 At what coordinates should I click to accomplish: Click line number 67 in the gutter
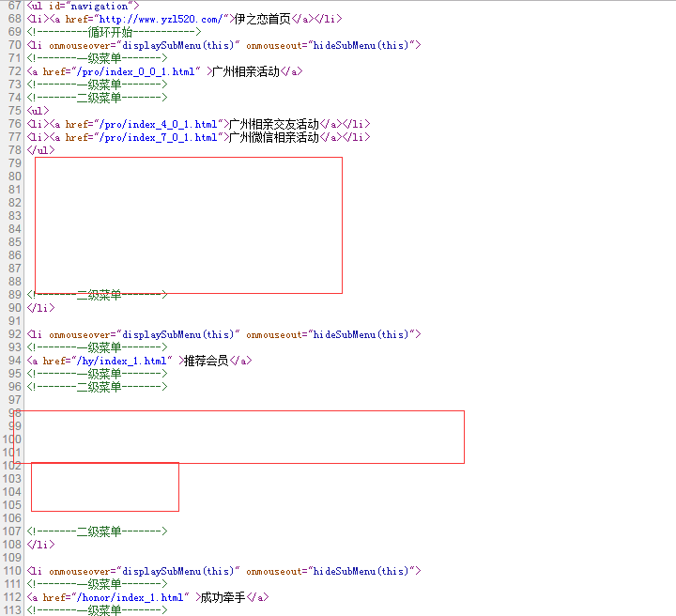click(15, 6)
